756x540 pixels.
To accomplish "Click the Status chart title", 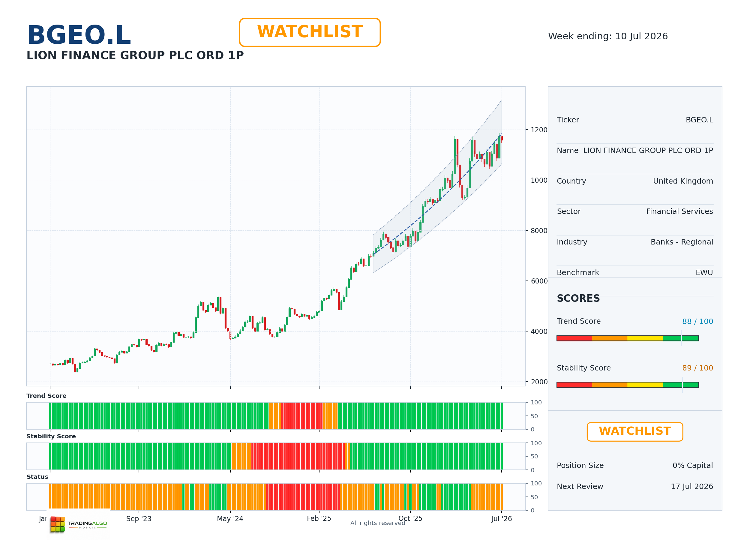I will click(37, 477).
